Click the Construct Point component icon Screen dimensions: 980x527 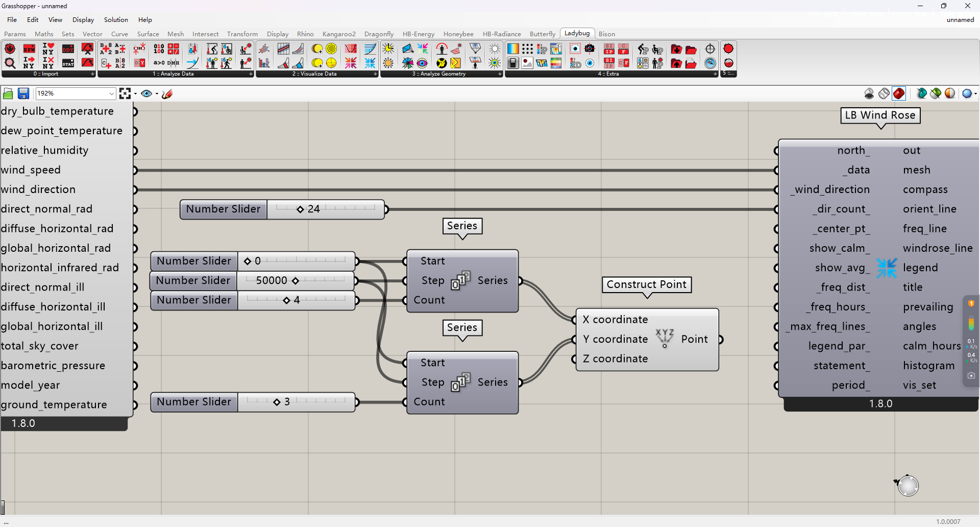664,339
